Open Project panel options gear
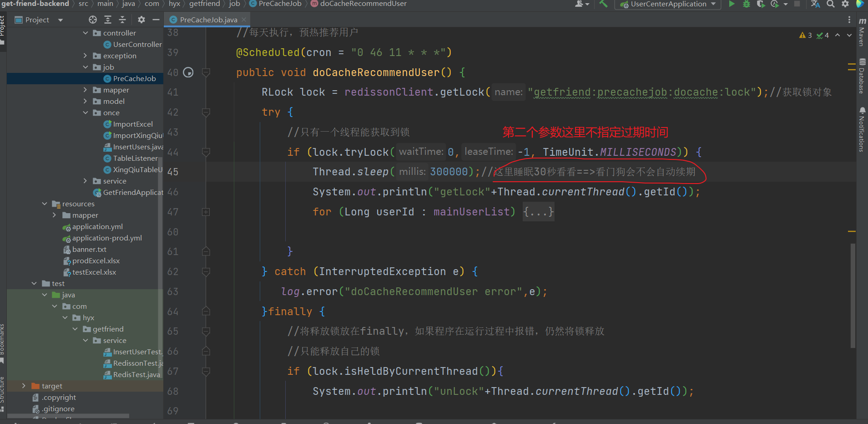Image resolution: width=868 pixels, height=424 pixels. pos(141,20)
